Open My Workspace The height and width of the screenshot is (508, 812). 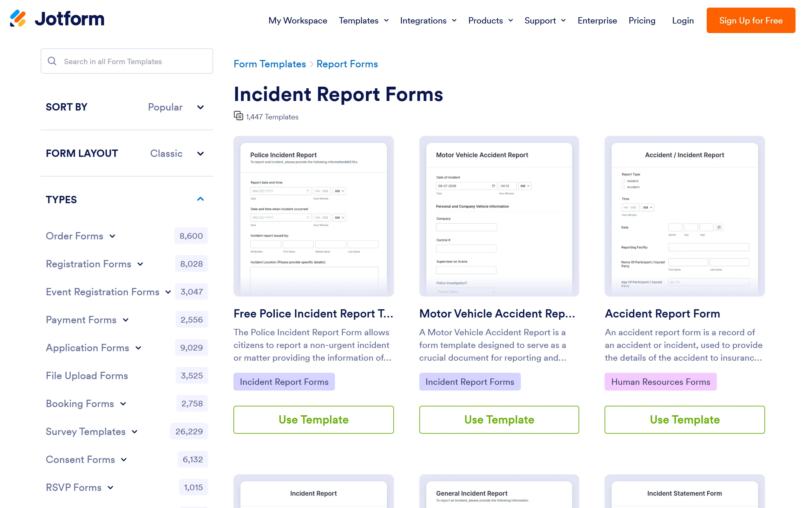[298, 21]
